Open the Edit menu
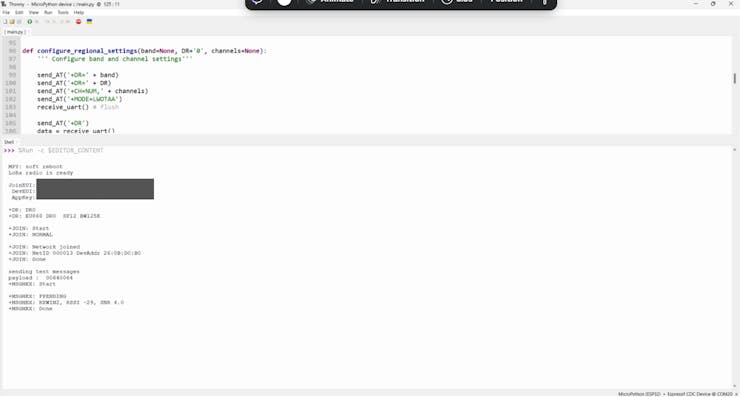Viewport: 740px width, 400px height. 19,12
